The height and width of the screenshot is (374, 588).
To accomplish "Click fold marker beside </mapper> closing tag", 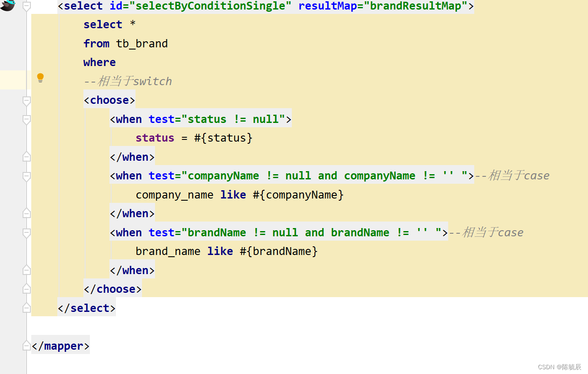I will 26,346.
